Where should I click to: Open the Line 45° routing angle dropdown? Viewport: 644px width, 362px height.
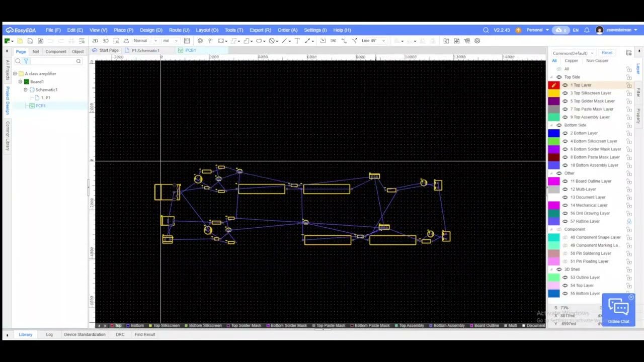click(x=373, y=41)
